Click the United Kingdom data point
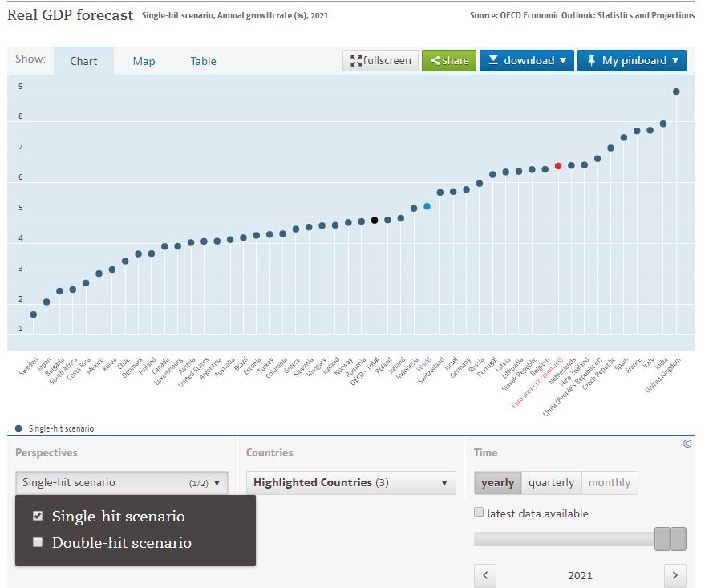This screenshot has height=588, width=725. [676, 91]
